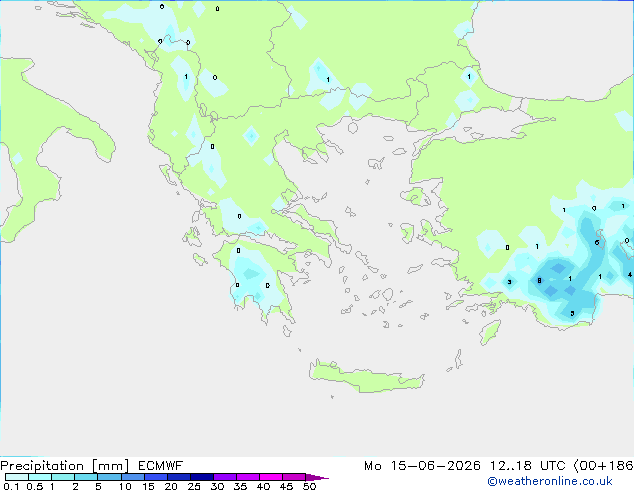Click the 0.5–1 mm legend swatch
This screenshot has width=634, height=490.
40,477
